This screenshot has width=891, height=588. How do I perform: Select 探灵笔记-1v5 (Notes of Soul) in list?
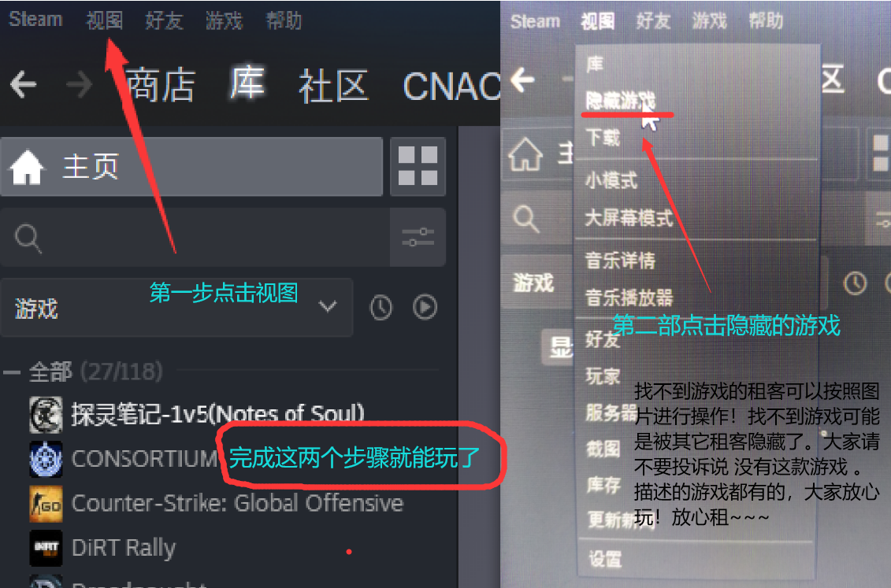(217, 414)
